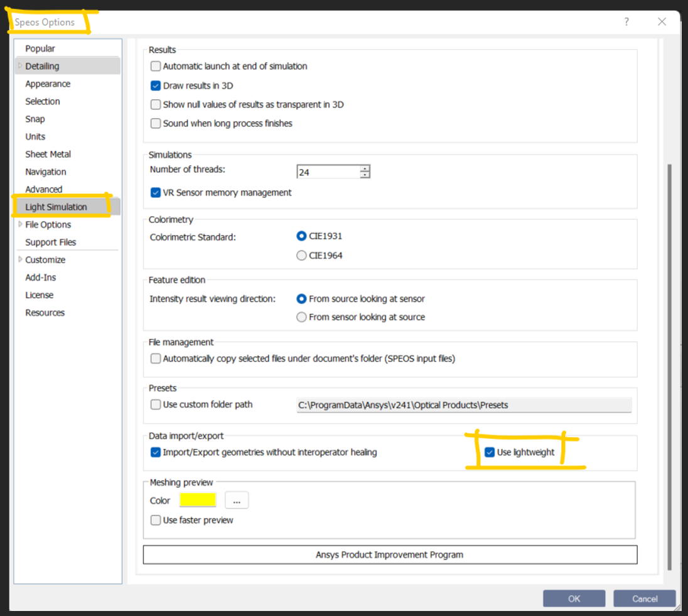Viewport: 688px width, 616px height.
Task: Switch to Units options
Action: (35, 136)
